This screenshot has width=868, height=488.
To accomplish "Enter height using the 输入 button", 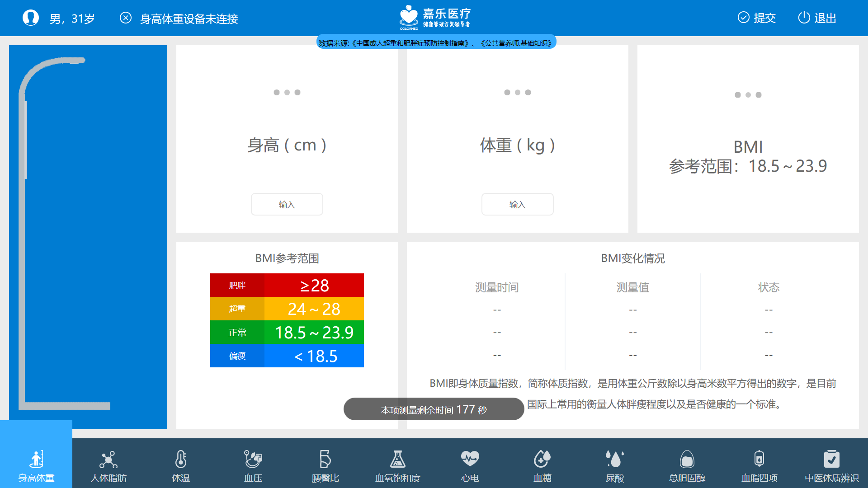I will [x=287, y=204].
